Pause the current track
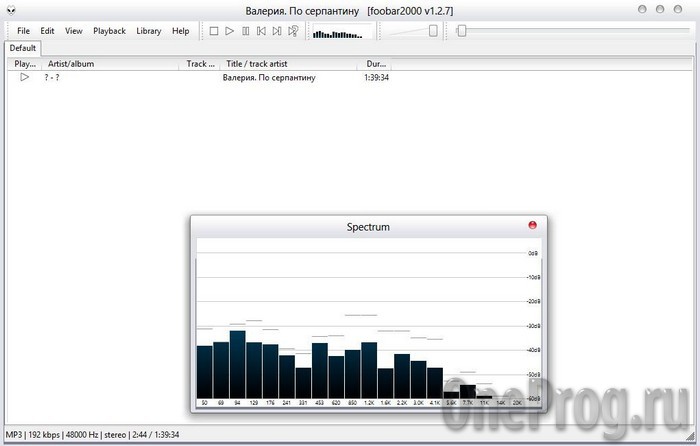This screenshot has height=446, width=700. point(246,31)
